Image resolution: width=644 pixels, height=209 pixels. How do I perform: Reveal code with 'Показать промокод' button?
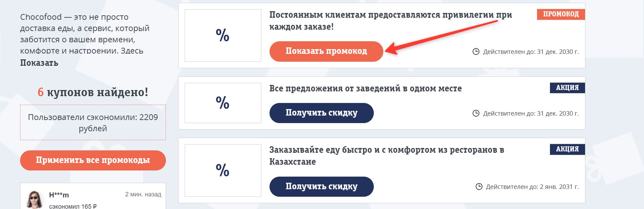coord(326,51)
